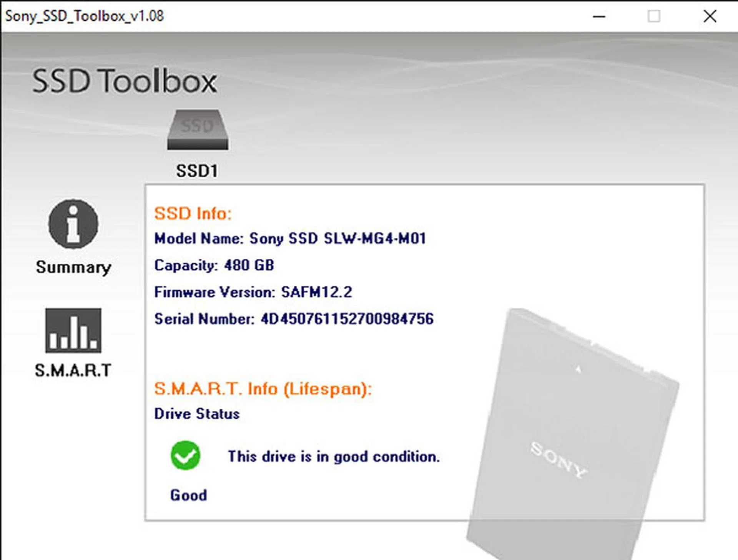Screen dimensions: 738x560
Task: Minimize the Sony SSD Toolbox window
Action: (x=599, y=17)
